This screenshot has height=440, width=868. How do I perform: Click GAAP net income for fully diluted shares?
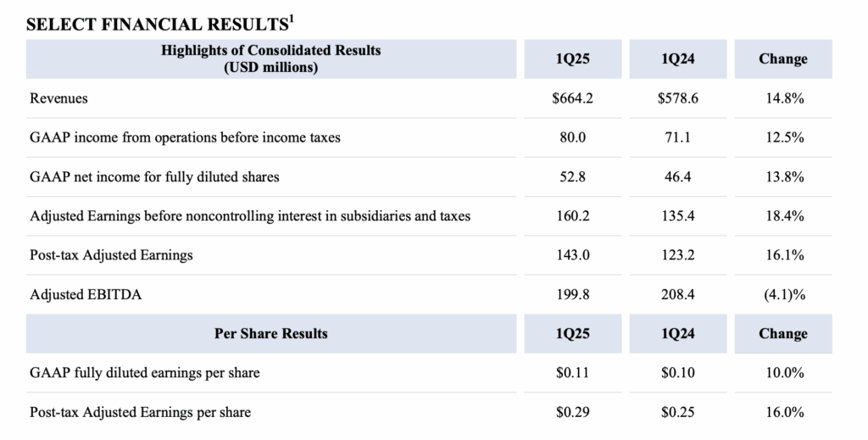[154, 176]
